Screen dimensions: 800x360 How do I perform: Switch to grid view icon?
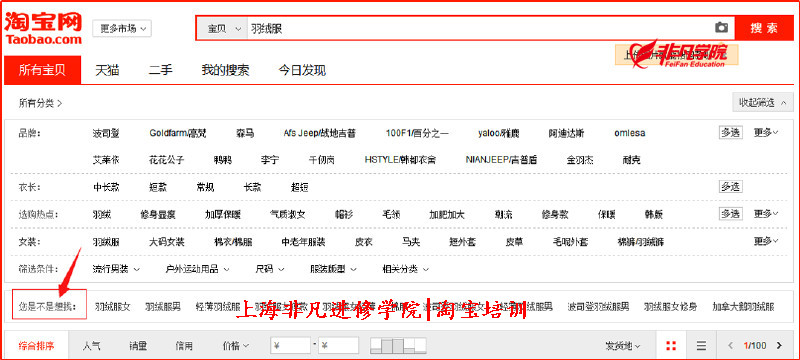tap(671, 346)
